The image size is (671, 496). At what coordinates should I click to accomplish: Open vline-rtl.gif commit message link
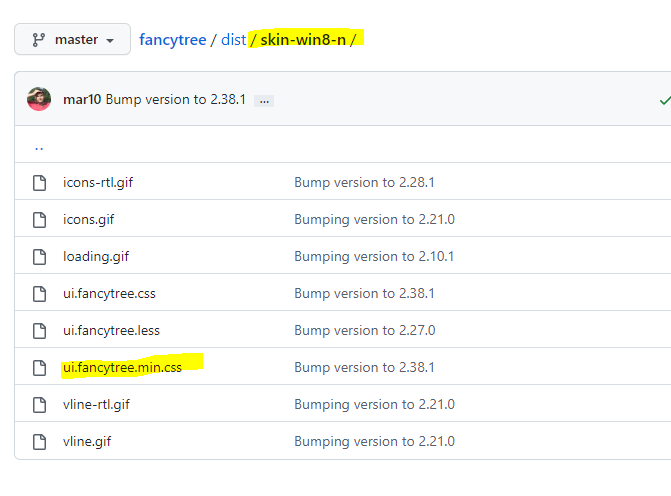pos(374,405)
